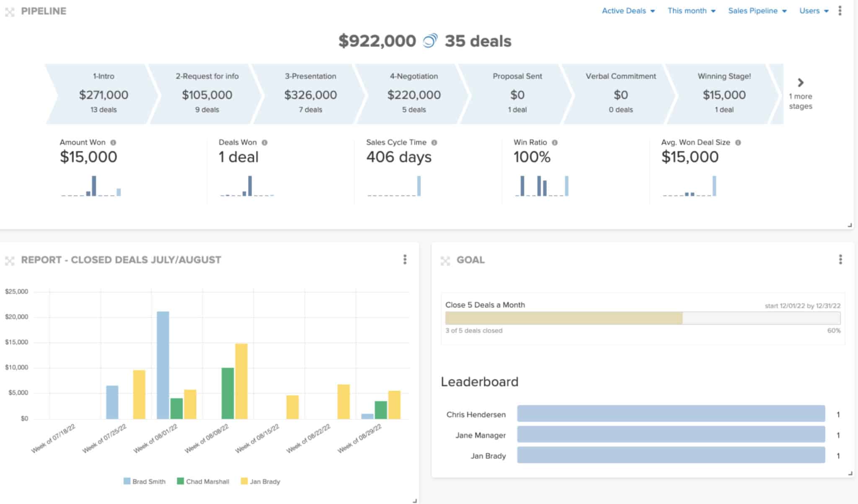Click the Deals Won info icon
Image resolution: width=858 pixels, height=504 pixels.
[x=264, y=142]
